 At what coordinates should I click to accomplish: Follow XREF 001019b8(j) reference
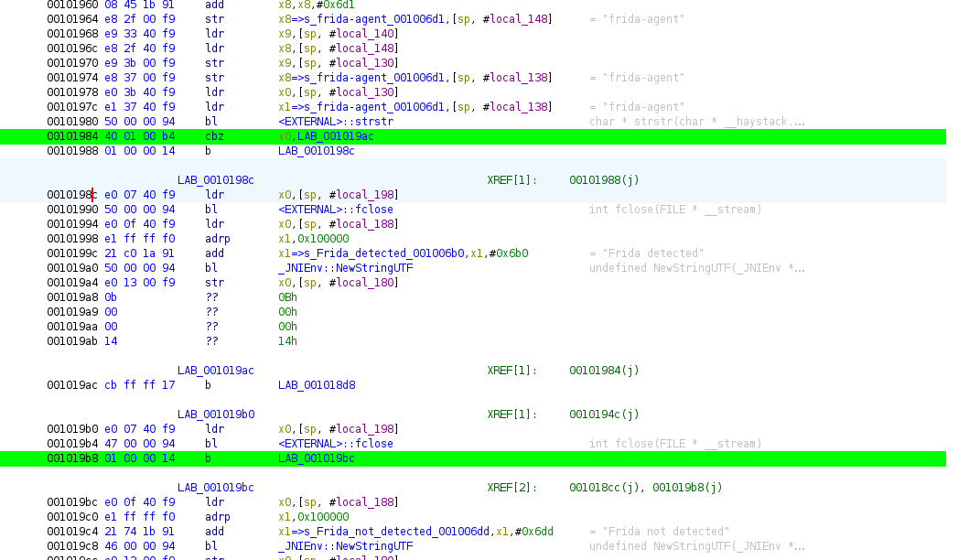(x=687, y=488)
